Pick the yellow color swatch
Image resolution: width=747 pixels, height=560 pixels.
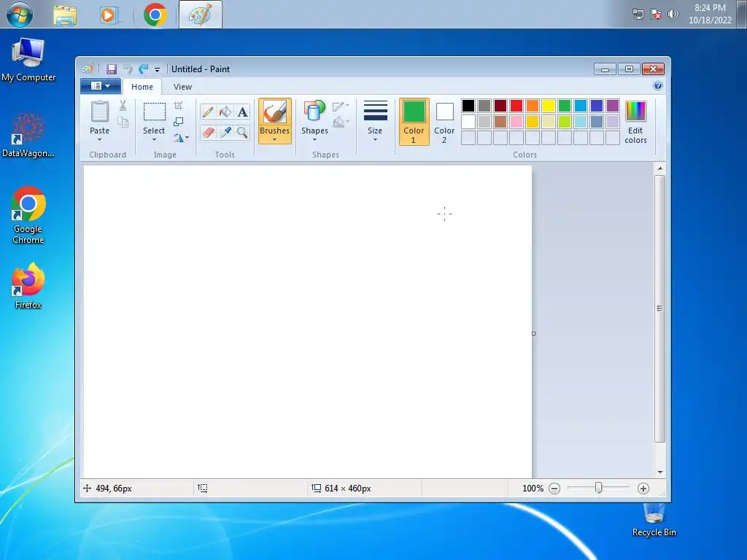click(549, 105)
